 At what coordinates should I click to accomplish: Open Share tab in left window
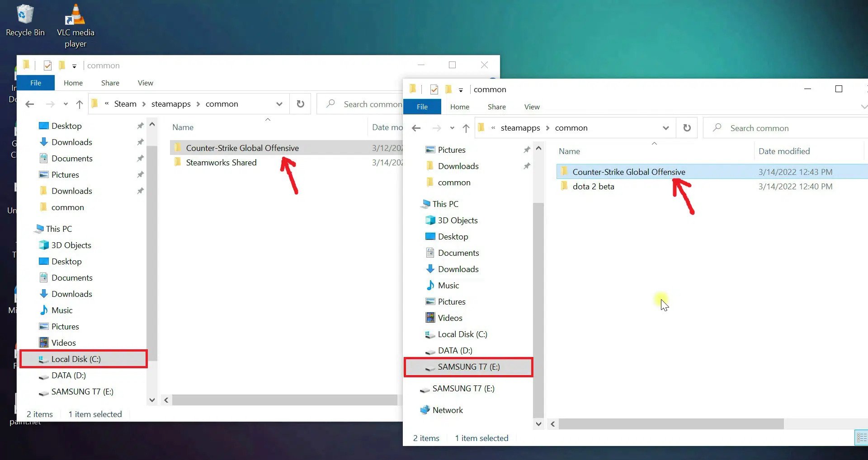pyautogui.click(x=110, y=83)
